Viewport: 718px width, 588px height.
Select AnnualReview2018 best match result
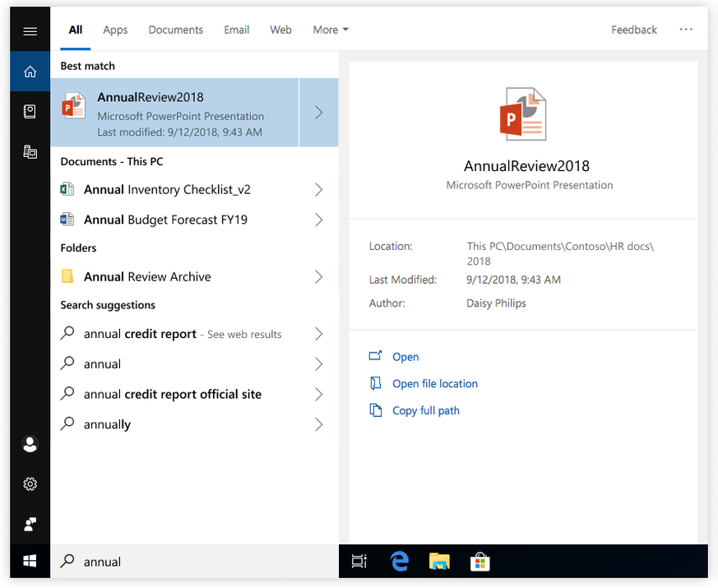pyautogui.click(x=174, y=112)
